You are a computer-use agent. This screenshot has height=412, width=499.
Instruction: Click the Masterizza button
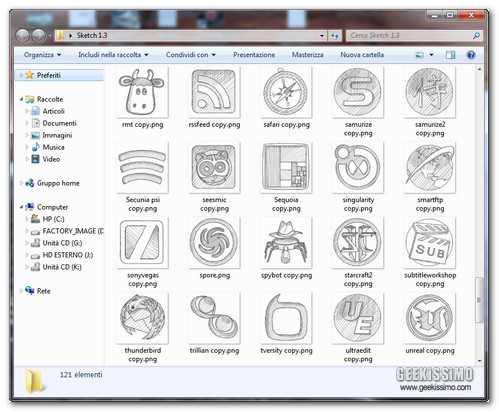pyautogui.click(x=307, y=55)
